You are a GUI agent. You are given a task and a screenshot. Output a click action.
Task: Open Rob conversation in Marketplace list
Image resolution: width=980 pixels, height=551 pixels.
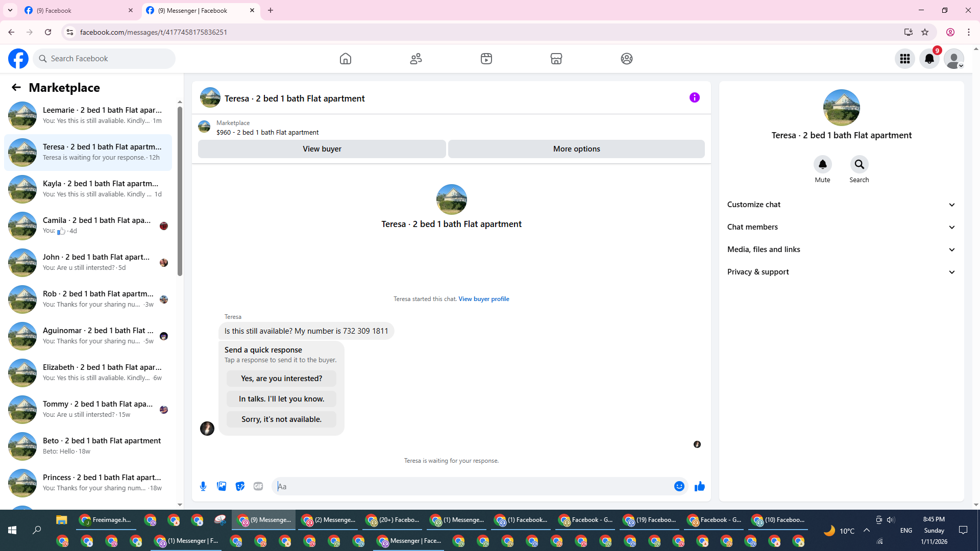(88, 299)
